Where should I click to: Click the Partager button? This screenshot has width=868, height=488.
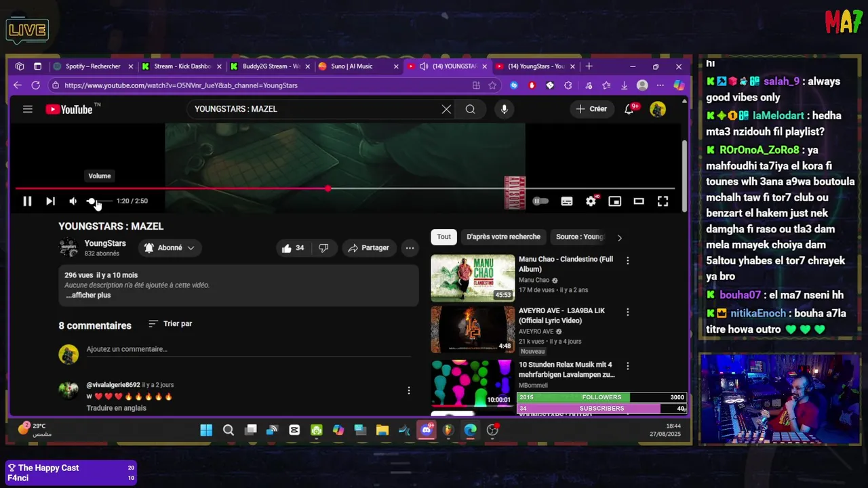tap(368, 248)
